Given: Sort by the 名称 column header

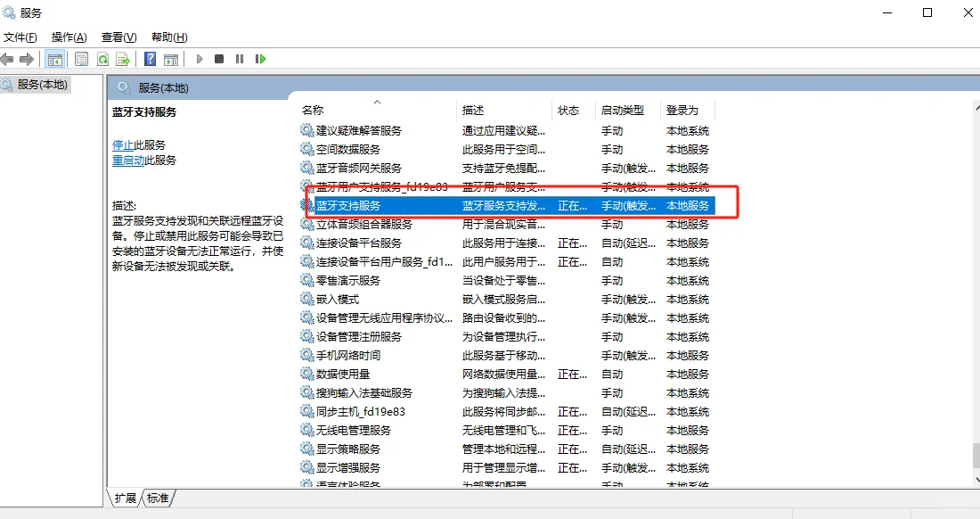Looking at the screenshot, I should (x=376, y=110).
